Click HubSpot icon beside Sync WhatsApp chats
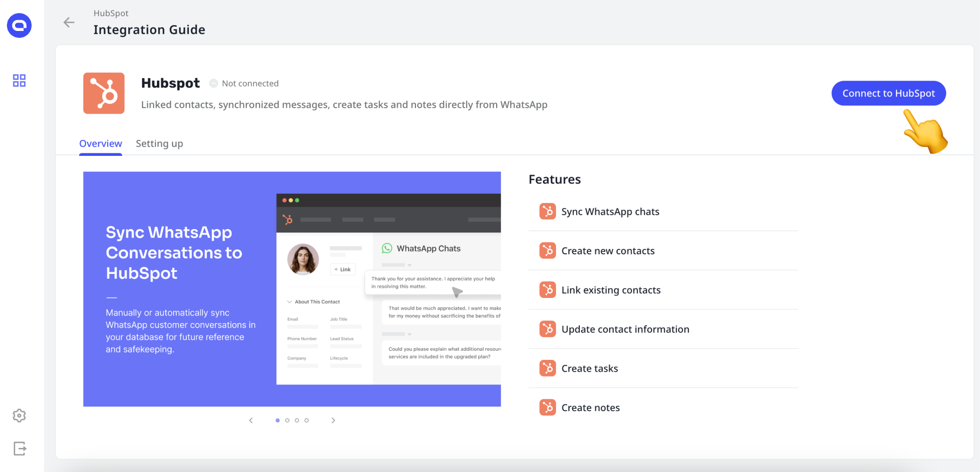This screenshot has width=980, height=472. (x=547, y=211)
